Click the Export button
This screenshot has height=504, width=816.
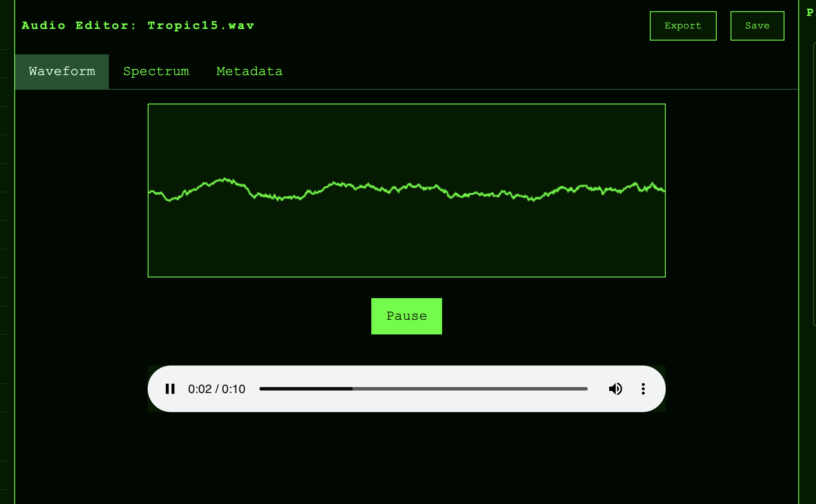point(683,26)
